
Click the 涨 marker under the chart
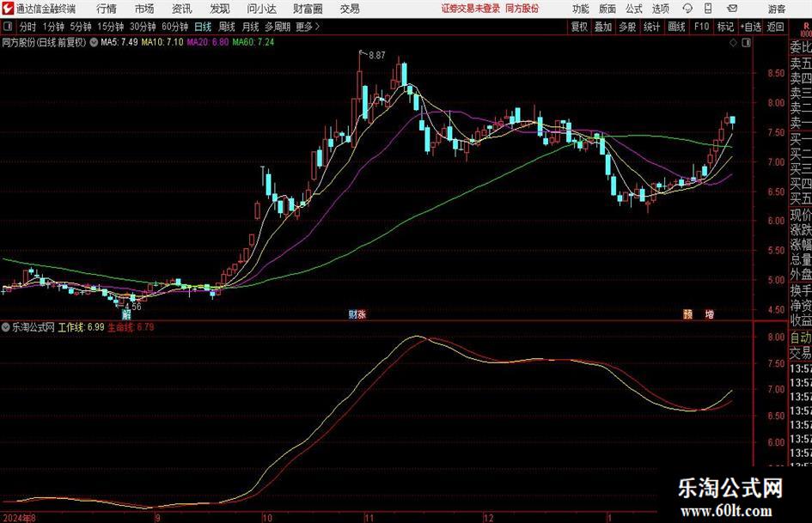[362, 314]
